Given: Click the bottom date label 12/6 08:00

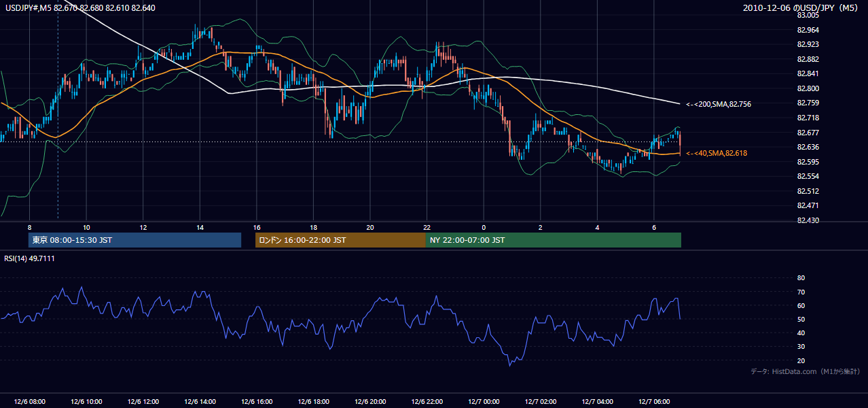Looking at the screenshot, I should point(29,402).
